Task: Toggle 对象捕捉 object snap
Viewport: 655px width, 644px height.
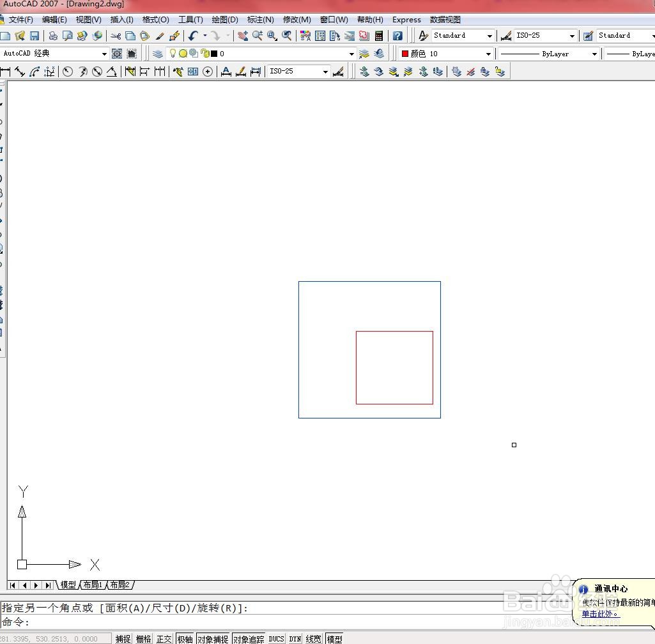Action: pyautogui.click(x=213, y=639)
